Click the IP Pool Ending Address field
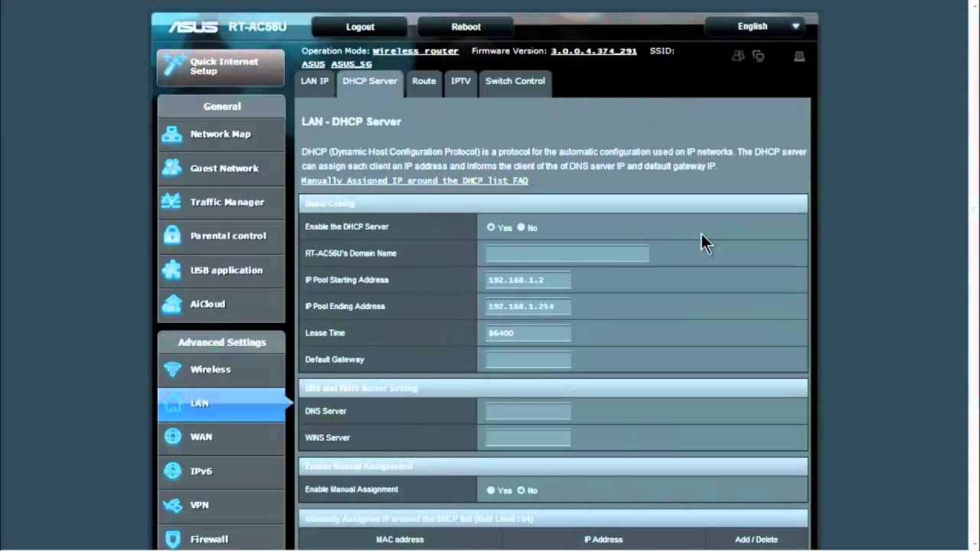 coord(528,306)
